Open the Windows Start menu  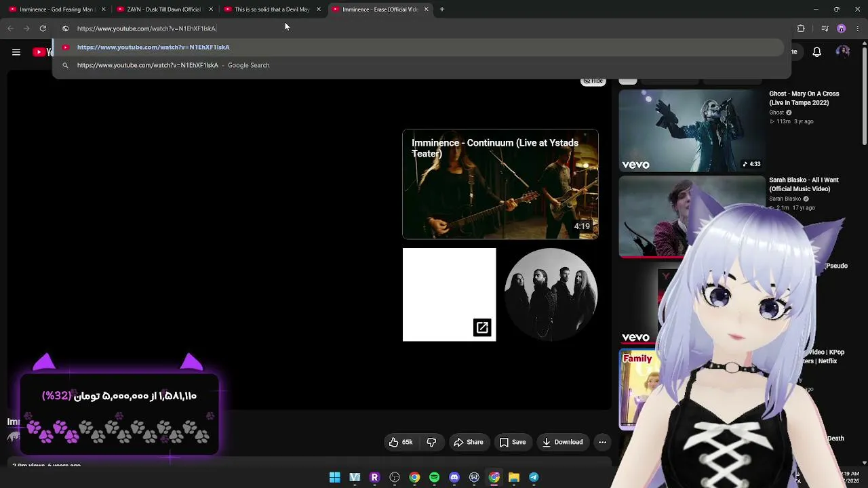[x=335, y=478]
